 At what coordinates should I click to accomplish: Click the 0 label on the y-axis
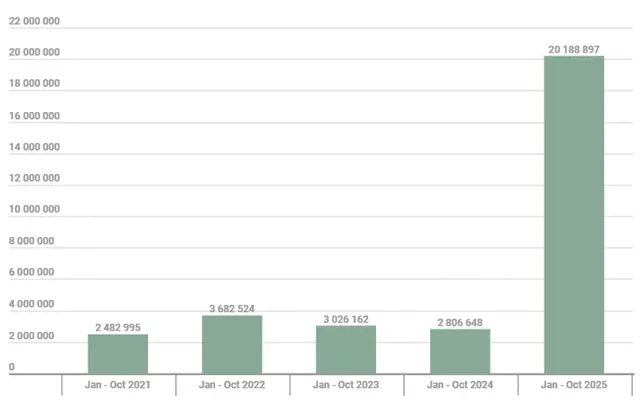click(x=12, y=367)
